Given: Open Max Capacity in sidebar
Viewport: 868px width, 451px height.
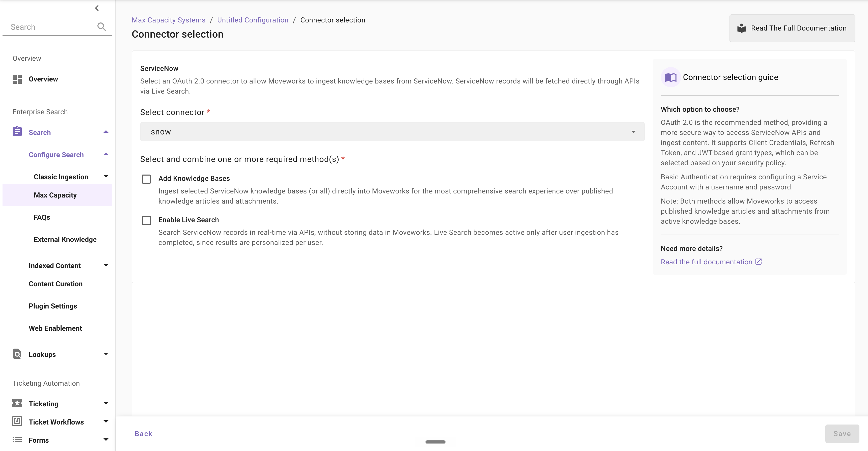Looking at the screenshot, I should click(x=57, y=195).
